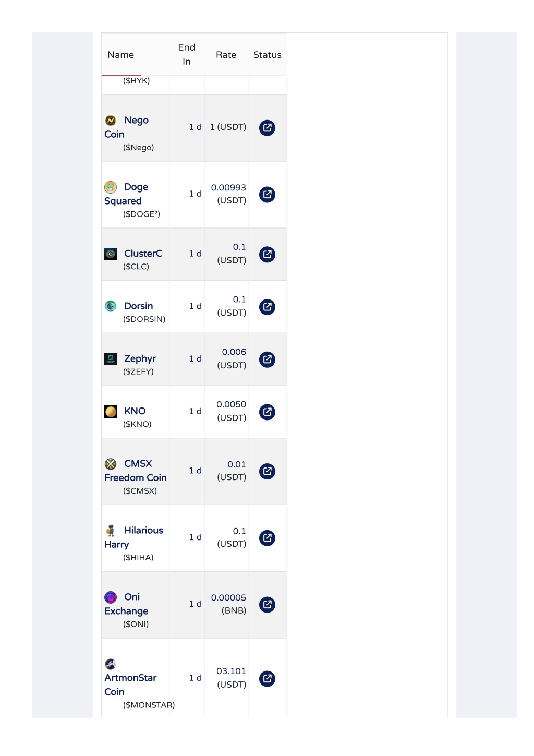Open the Doge Squared status link icon
The image size is (534, 756).
pyautogui.click(x=267, y=195)
